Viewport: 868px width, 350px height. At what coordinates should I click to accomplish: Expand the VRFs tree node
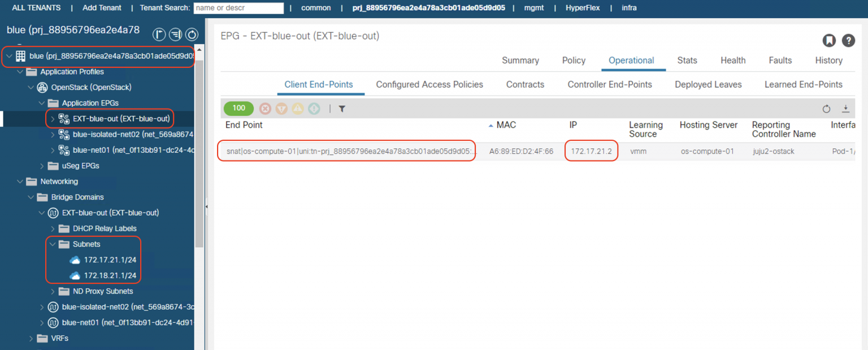point(32,338)
